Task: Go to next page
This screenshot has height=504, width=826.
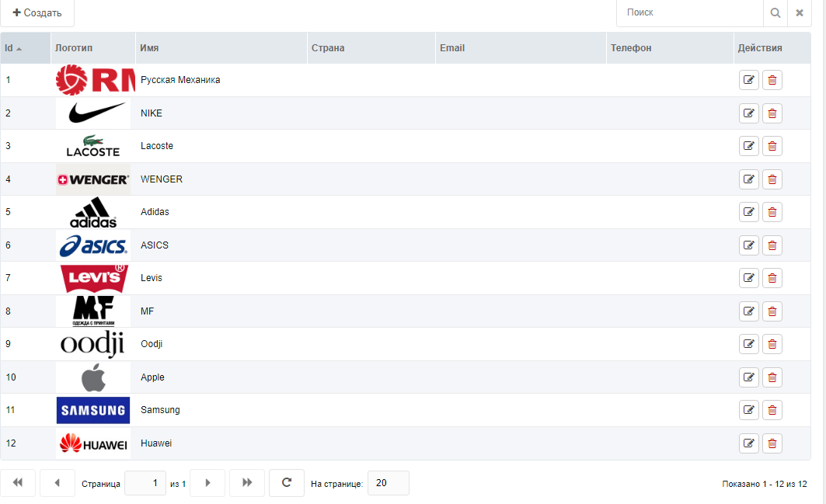Action: tap(207, 483)
